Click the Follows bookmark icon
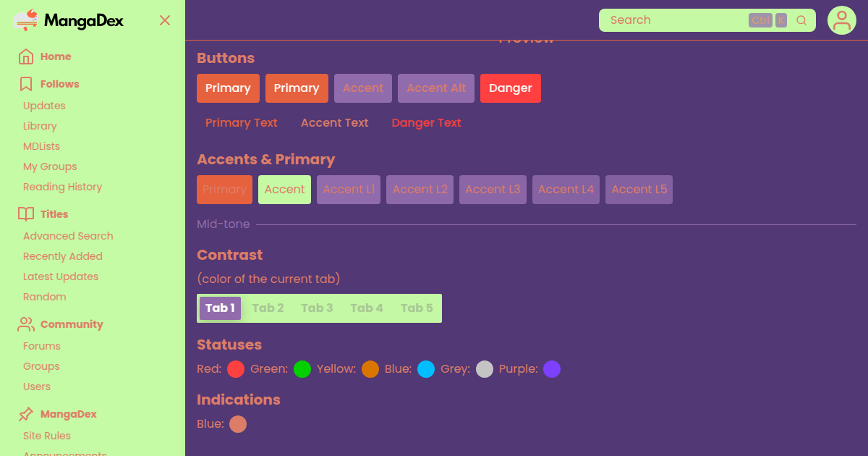This screenshot has width=868, height=456. [26, 84]
